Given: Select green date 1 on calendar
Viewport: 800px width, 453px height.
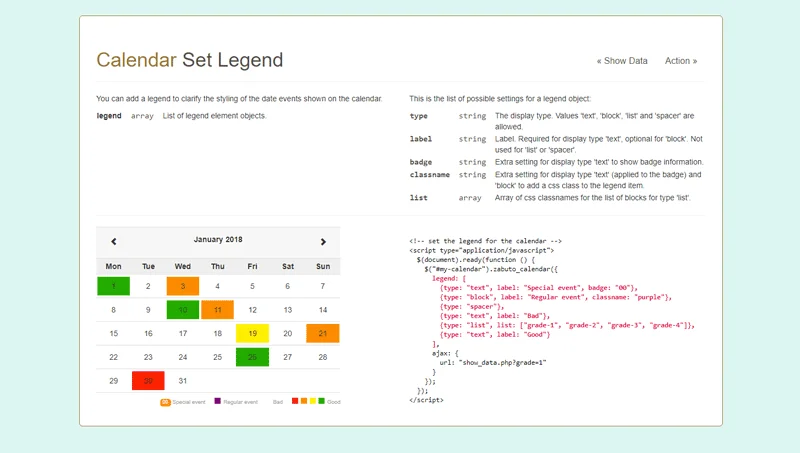Looking at the screenshot, I should 113,286.
